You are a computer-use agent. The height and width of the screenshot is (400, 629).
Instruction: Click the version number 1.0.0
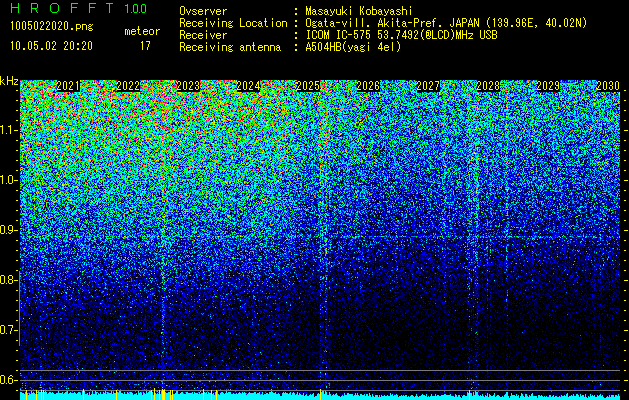tap(135, 8)
